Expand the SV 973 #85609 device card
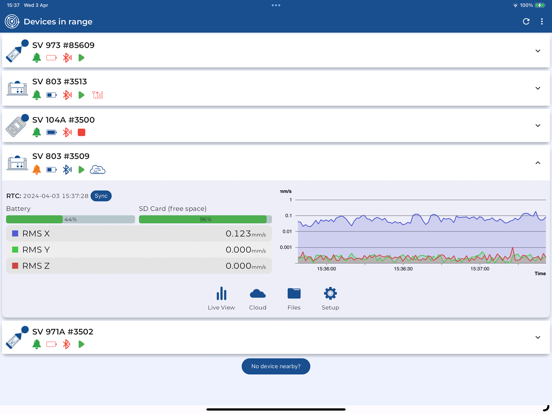The width and height of the screenshot is (552, 414). coord(538,51)
